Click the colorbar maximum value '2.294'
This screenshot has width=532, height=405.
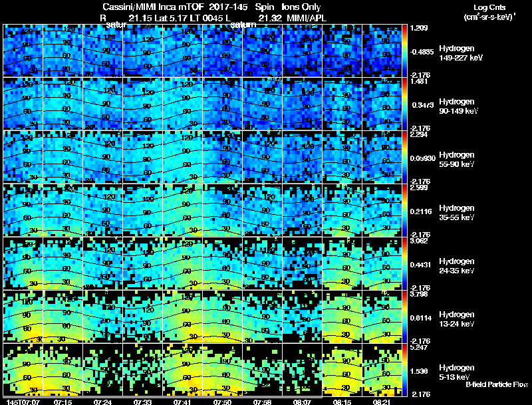419,134
